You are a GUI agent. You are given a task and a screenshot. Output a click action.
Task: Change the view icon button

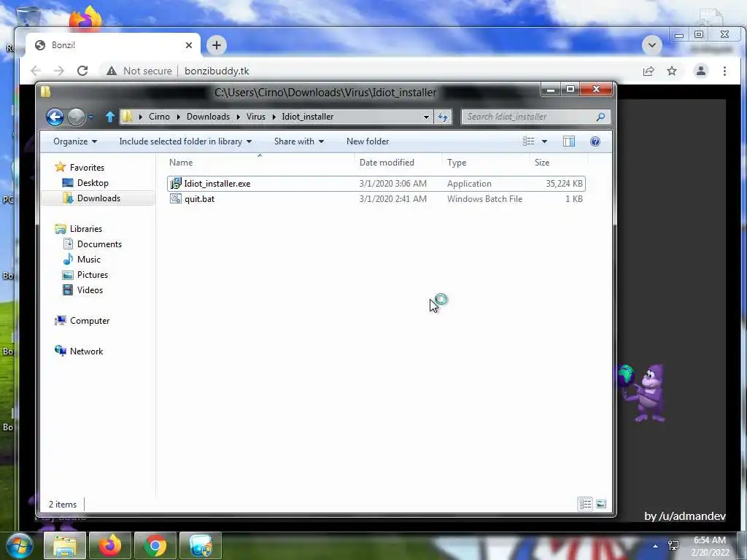tap(528, 141)
